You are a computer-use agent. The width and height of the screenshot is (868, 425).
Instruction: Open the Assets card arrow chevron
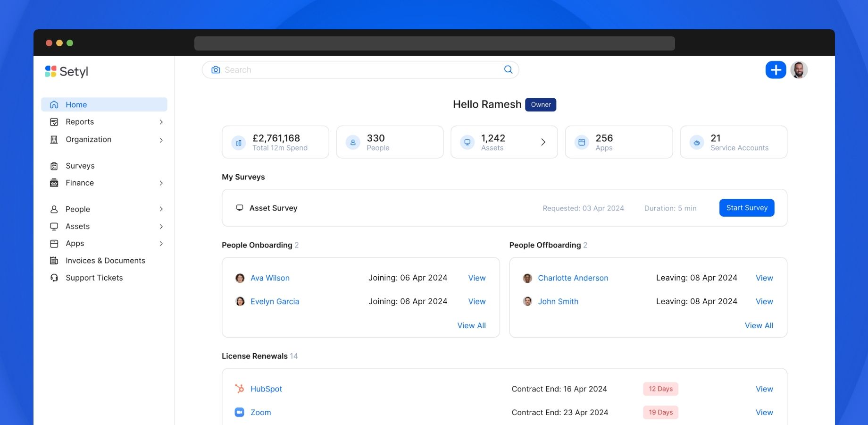tap(543, 142)
